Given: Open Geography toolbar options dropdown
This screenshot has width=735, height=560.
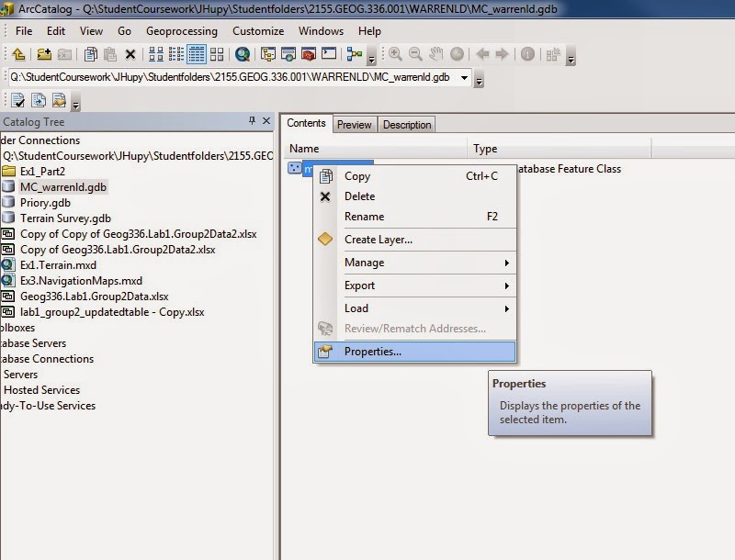Looking at the screenshot, I should (571, 56).
